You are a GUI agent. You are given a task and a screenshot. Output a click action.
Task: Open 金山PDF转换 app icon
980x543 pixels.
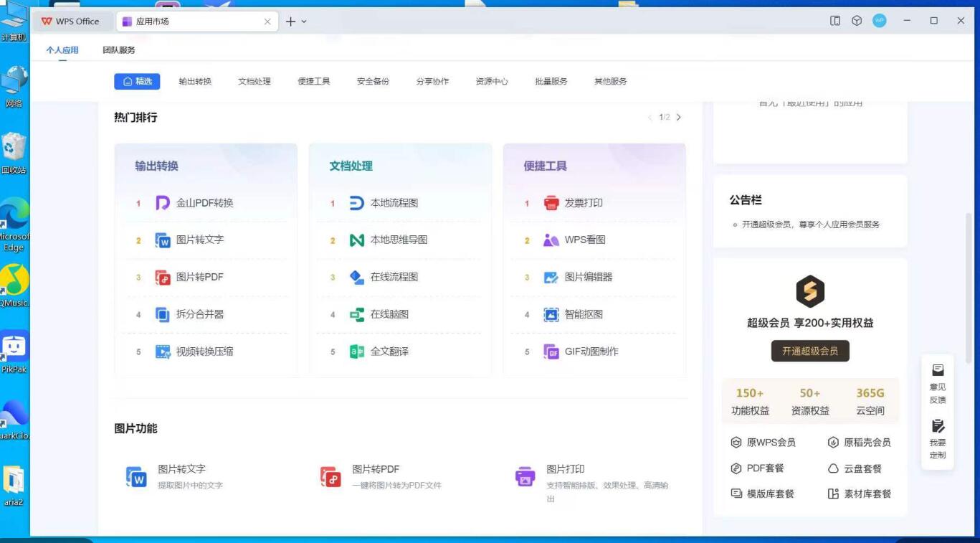click(x=163, y=203)
